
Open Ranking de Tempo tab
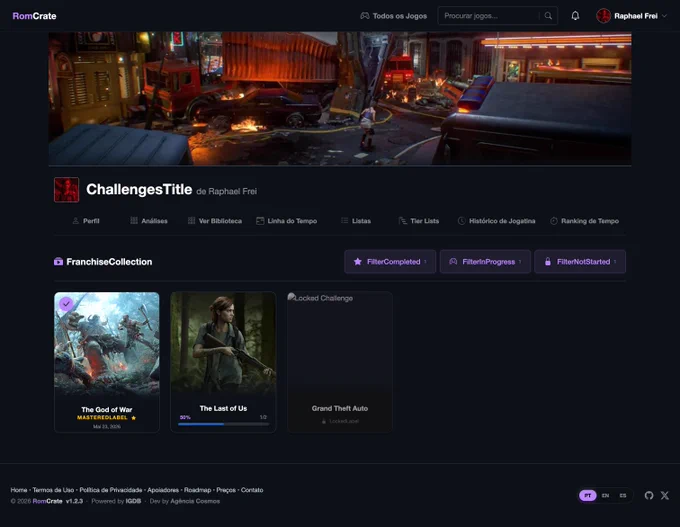[584, 221]
